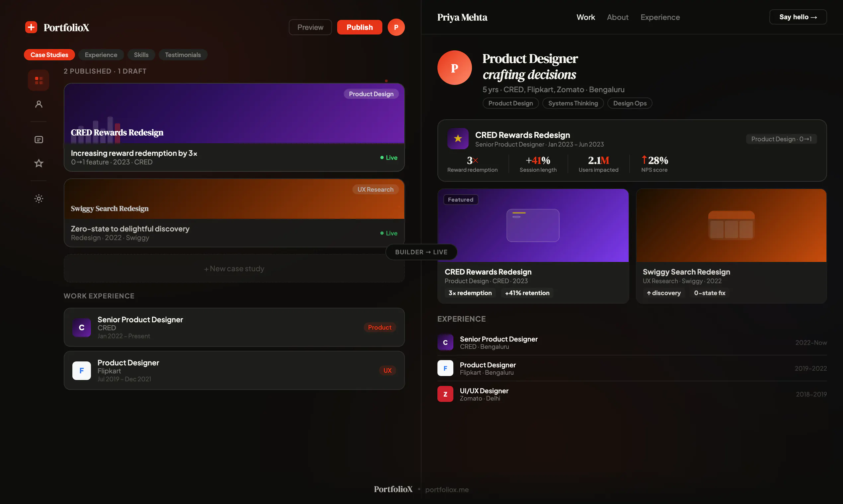This screenshot has width=843, height=504.
Task: Click the Live status of Swiggy case study
Action: [389, 233]
